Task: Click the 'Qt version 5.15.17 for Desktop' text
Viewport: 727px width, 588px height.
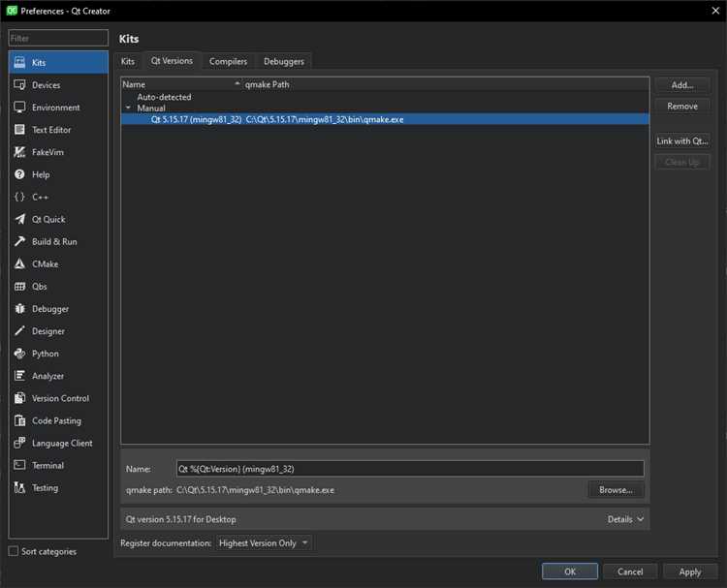Action: (181, 519)
